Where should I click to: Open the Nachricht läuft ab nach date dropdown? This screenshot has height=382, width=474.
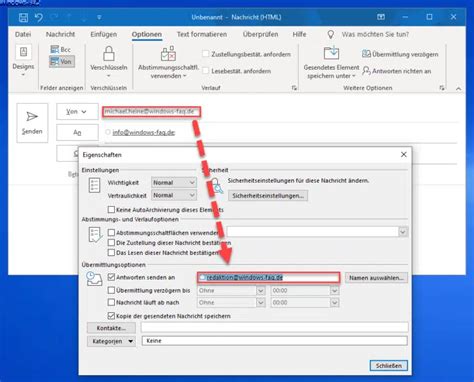260,303
